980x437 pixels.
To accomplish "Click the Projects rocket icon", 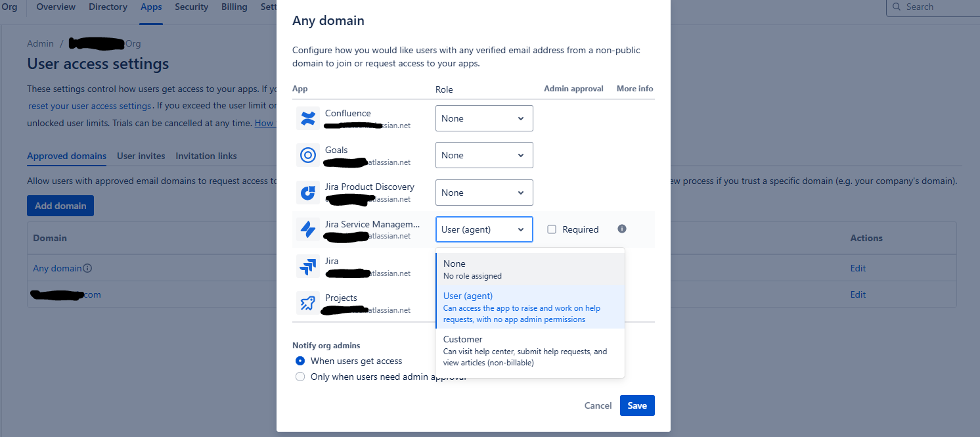I will pyautogui.click(x=307, y=303).
